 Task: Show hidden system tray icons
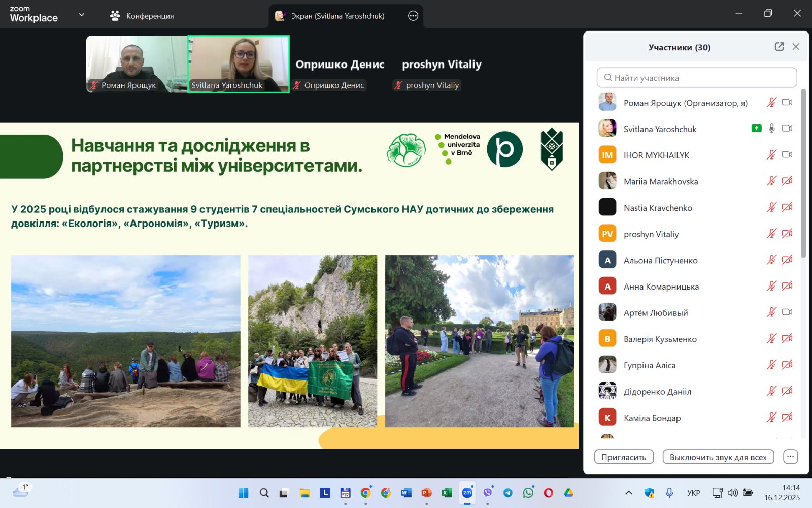(x=628, y=493)
